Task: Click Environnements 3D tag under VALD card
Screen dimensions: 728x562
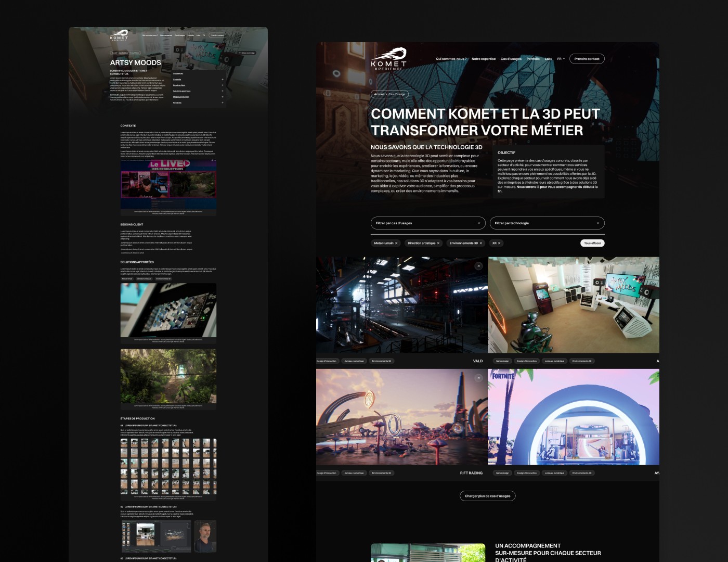Action: [x=382, y=361]
